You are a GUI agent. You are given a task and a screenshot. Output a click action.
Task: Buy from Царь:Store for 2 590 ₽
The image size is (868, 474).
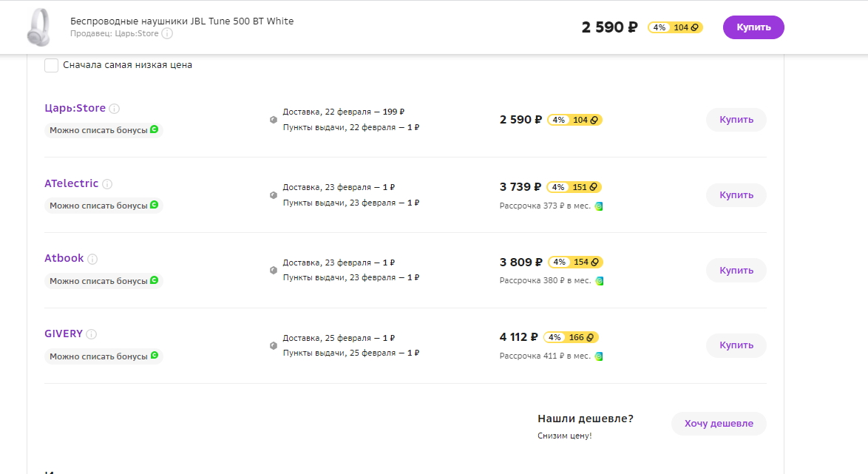(x=736, y=120)
